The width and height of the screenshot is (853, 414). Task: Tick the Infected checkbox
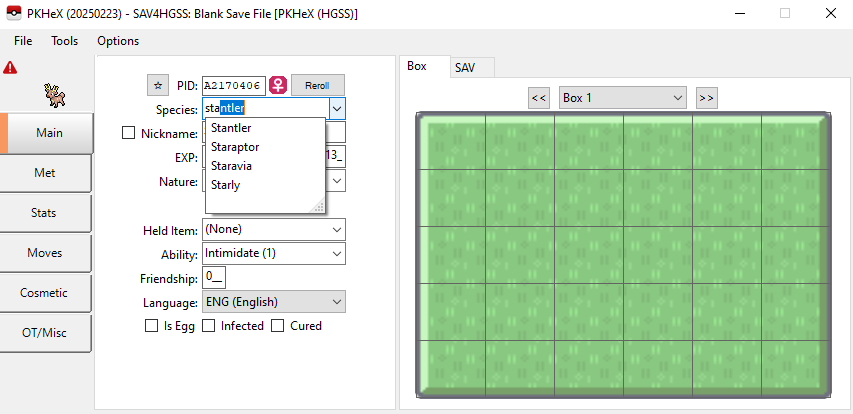point(209,326)
